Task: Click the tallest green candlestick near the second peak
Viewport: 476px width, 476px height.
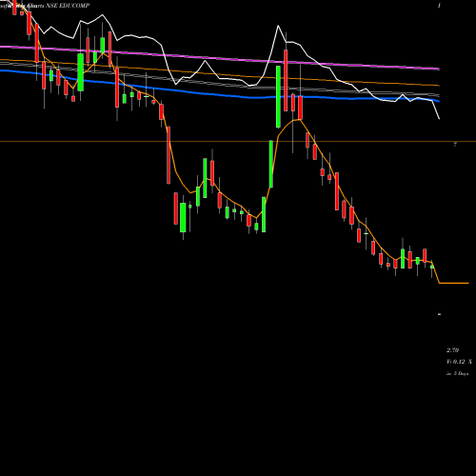Action: coord(278,96)
